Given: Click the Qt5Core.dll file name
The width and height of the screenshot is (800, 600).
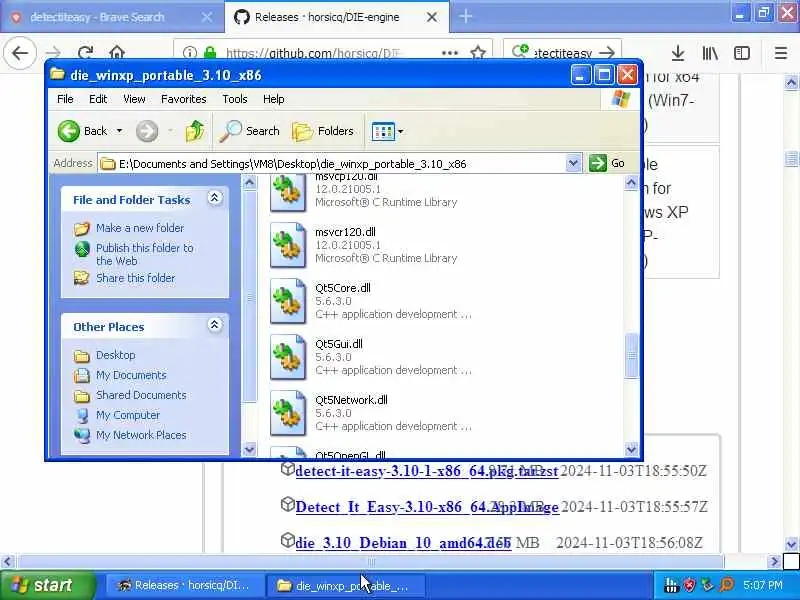Looking at the screenshot, I should (x=343, y=288).
